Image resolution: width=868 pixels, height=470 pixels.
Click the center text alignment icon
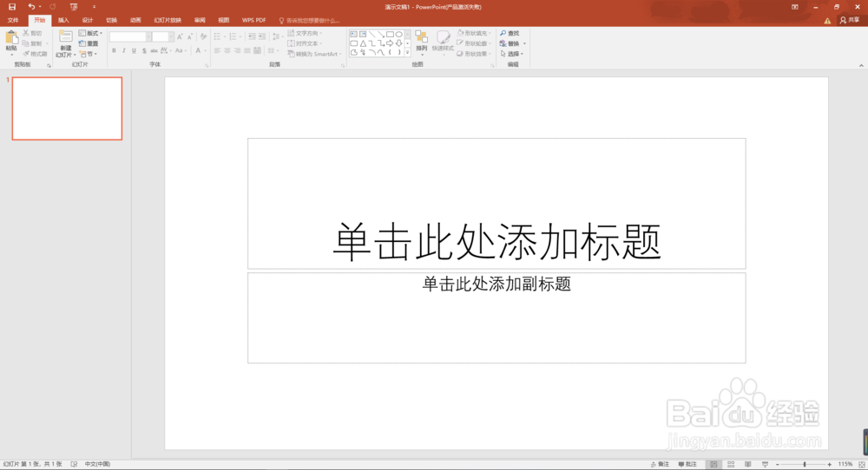click(x=227, y=51)
